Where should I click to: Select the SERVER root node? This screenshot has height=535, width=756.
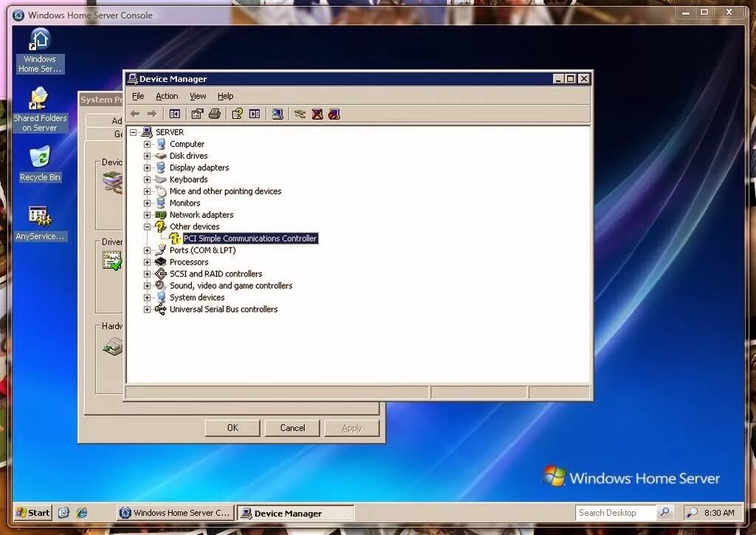pyautogui.click(x=169, y=132)
